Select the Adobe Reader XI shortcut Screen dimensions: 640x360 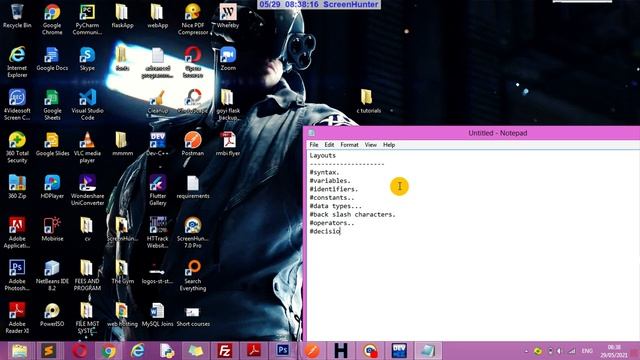click(17, 318)
